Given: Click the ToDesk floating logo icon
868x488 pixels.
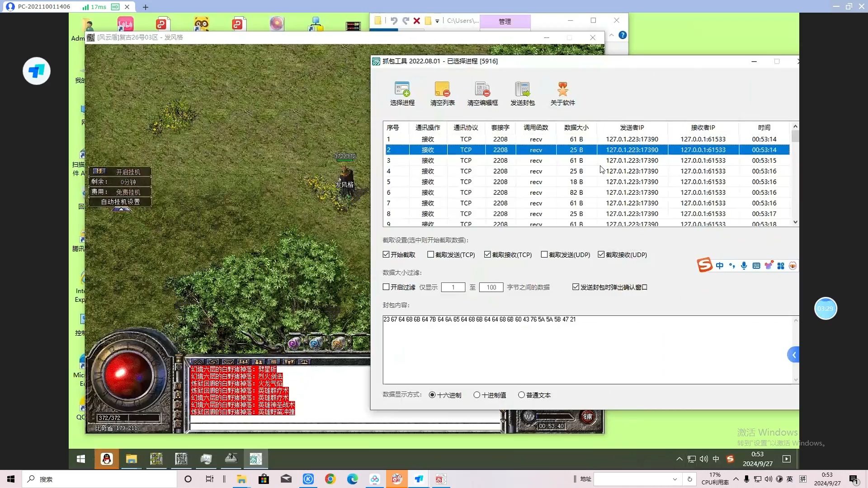Looking at the screenshot, I should (37, 71).
